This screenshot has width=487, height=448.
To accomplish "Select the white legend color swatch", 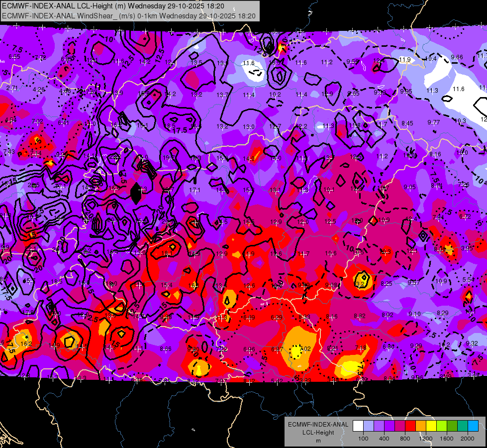I will pos(358,426).
